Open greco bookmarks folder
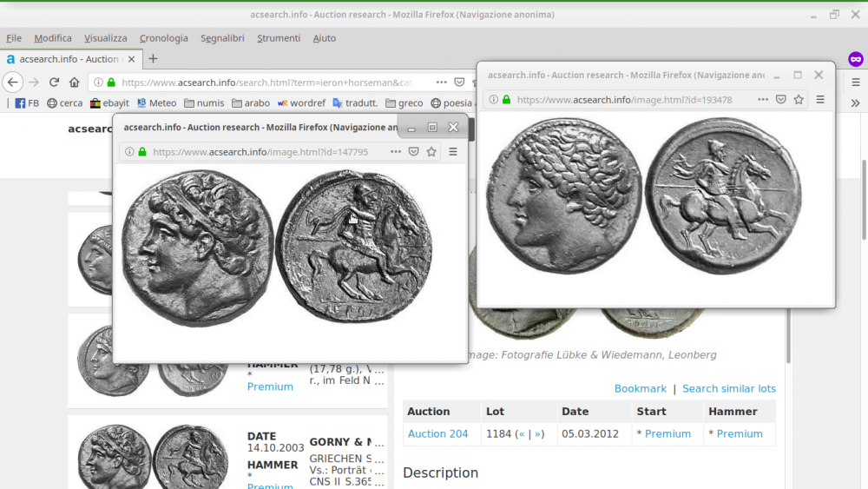 [404, 103]
